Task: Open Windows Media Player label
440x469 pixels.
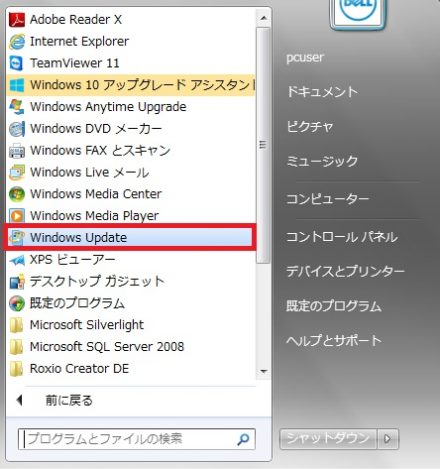Action: pos(94,216)
